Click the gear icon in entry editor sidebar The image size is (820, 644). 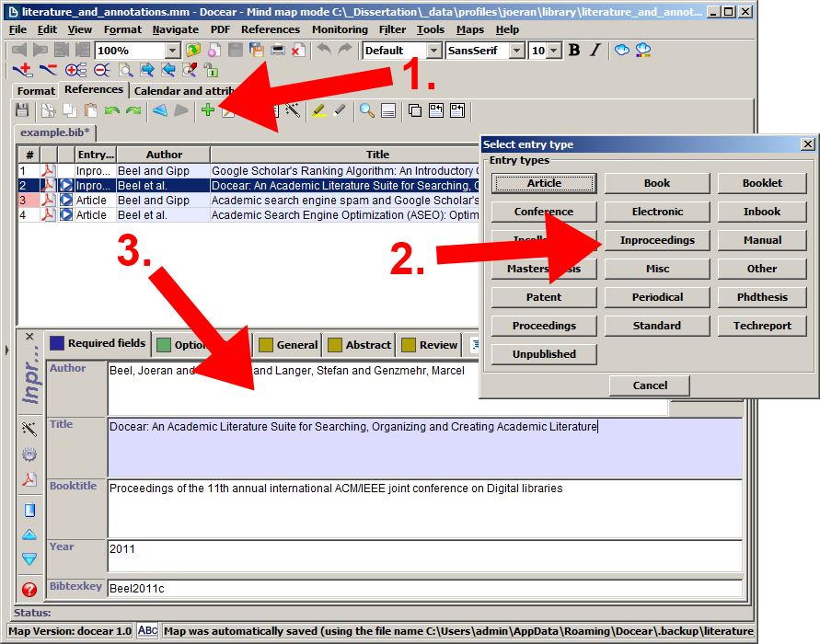click(x=29, y=454)
